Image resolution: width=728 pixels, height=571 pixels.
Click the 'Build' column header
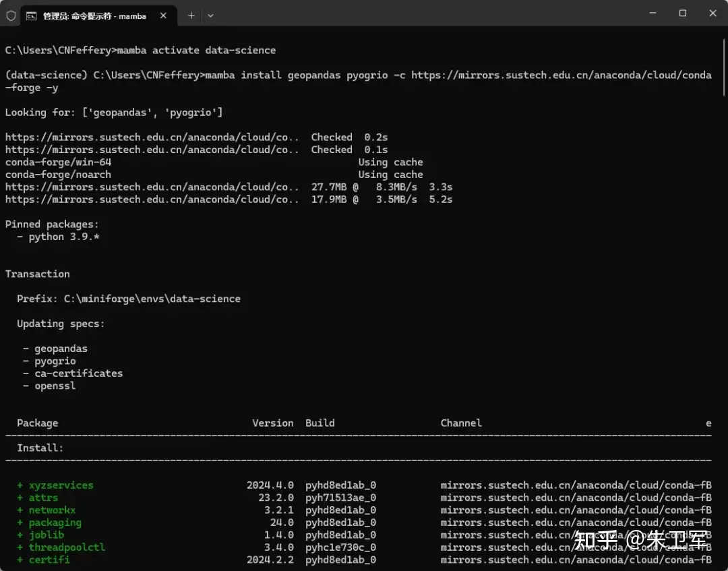click(320, 423)
